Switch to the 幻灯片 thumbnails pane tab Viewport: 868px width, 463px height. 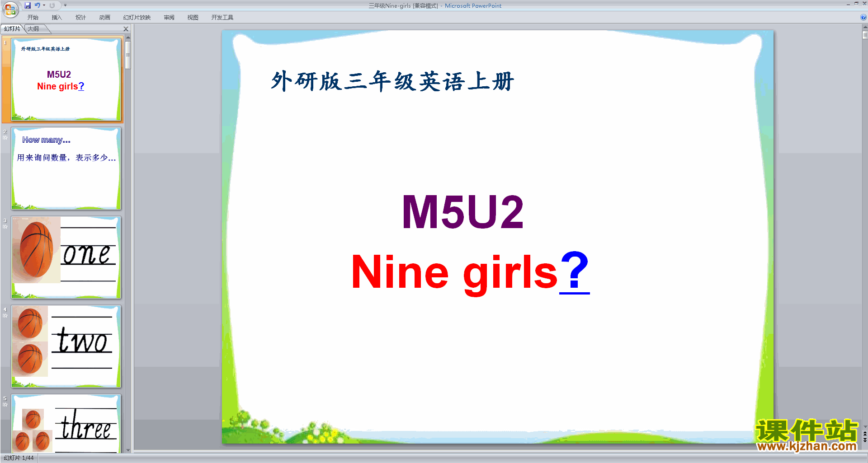(12, 29)
